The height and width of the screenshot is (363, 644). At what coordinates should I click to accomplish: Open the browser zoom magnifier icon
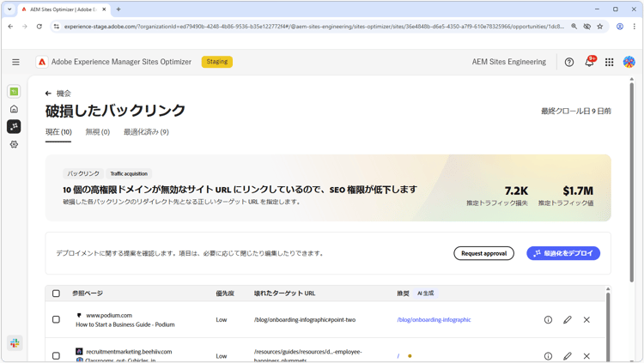pos(574,27)
